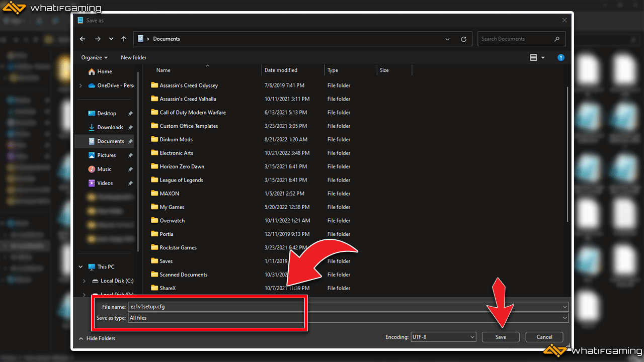This screenshot has height=362, width=644.
Task: Open Music in quick access
Action: click(x=104, y=169)
